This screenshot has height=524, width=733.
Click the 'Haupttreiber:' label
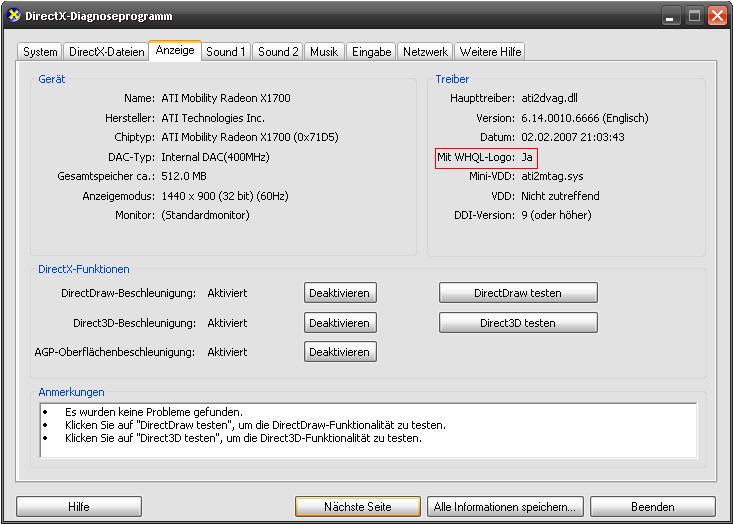pos(482,98)
